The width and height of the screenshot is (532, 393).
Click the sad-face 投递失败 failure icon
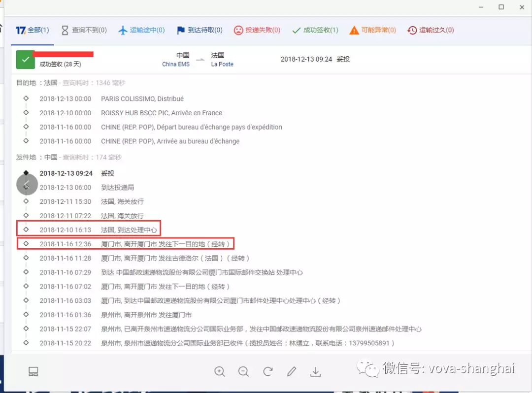tap(239, 30)
